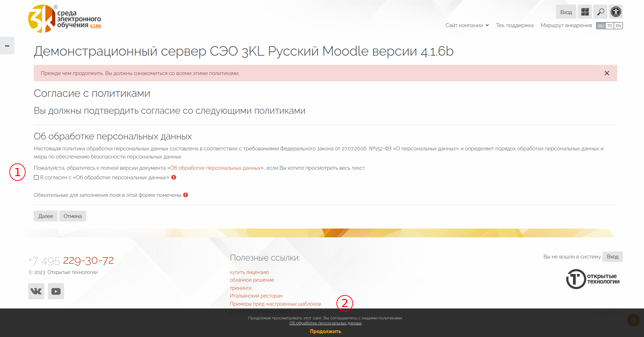The height and width of the screenshot is (337, 644).
Task: Click Продолжить in the policy banner
Action: [325, 331]
